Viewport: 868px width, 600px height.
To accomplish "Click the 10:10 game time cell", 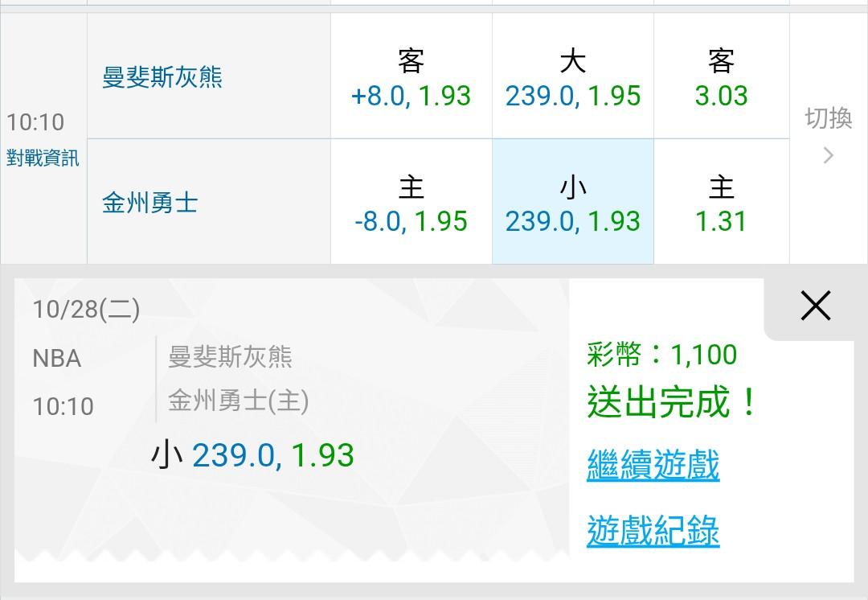I will [x=35, y=122].
